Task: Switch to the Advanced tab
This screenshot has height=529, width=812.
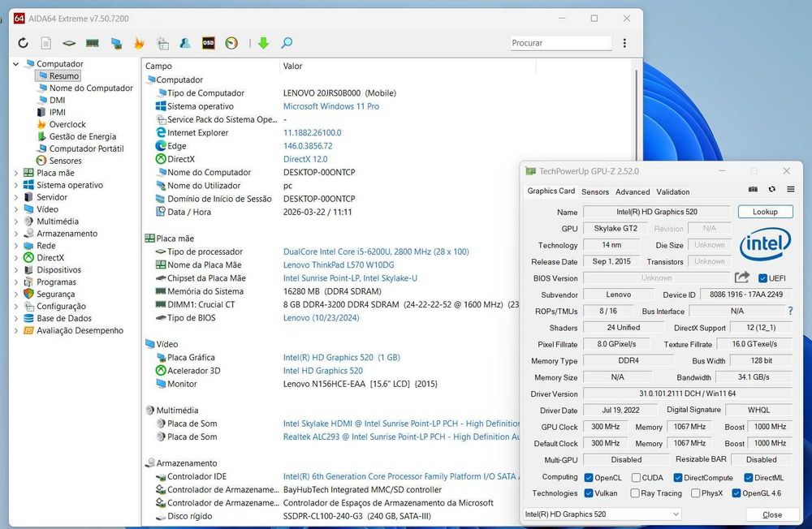Action: tap(633, 191)
